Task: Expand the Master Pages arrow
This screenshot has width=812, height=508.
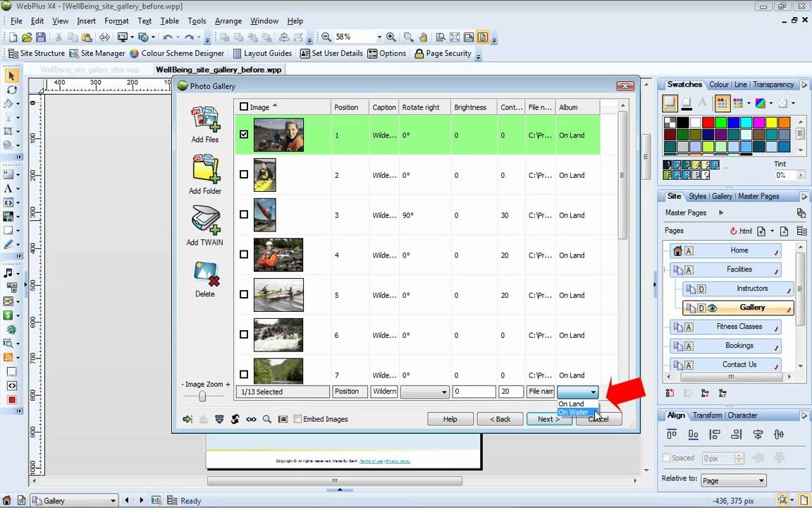Action: click(721, 212)
